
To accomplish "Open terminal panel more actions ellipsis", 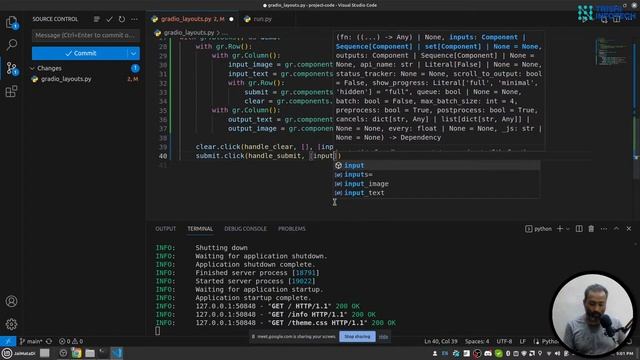I will coord(604,229).
